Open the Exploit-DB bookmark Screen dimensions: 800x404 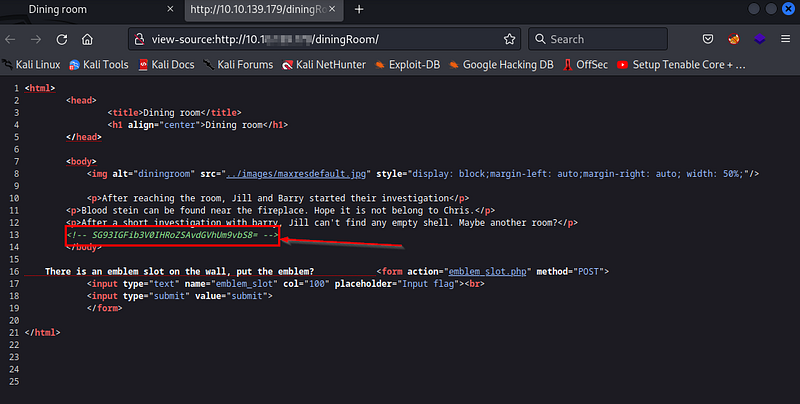point(408,65)
